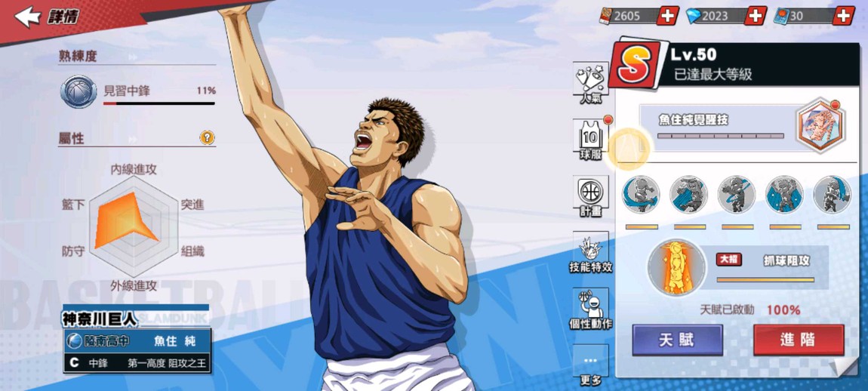
Task: Click the ticket icon beside 30
Action: tap(782, 16)
